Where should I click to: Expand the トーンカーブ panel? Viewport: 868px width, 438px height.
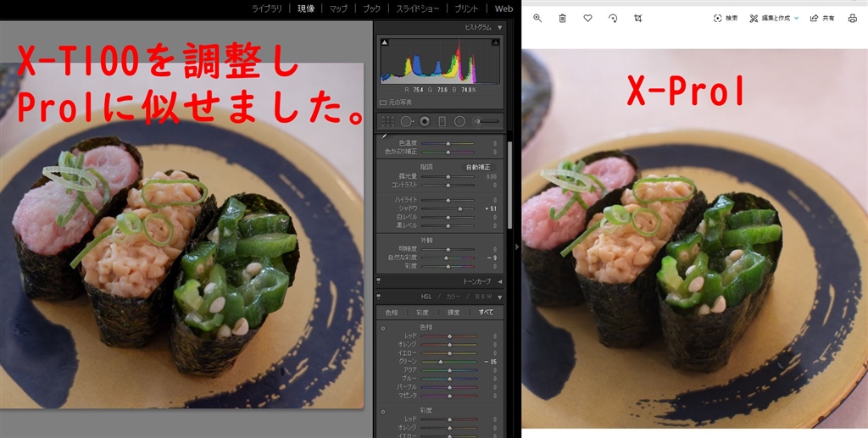[500, 281]
